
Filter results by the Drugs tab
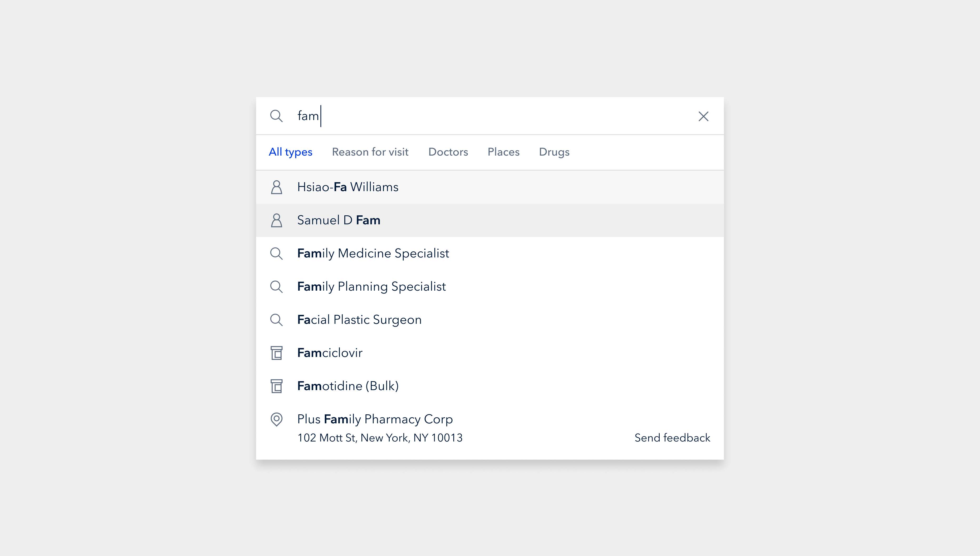click(x=554, y=152)
